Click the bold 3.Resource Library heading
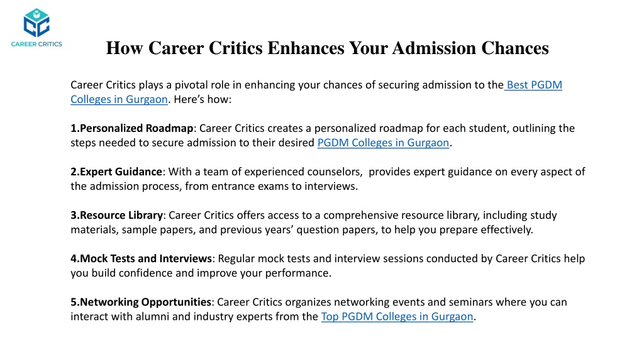644x362 pixels. pos(116,215)
